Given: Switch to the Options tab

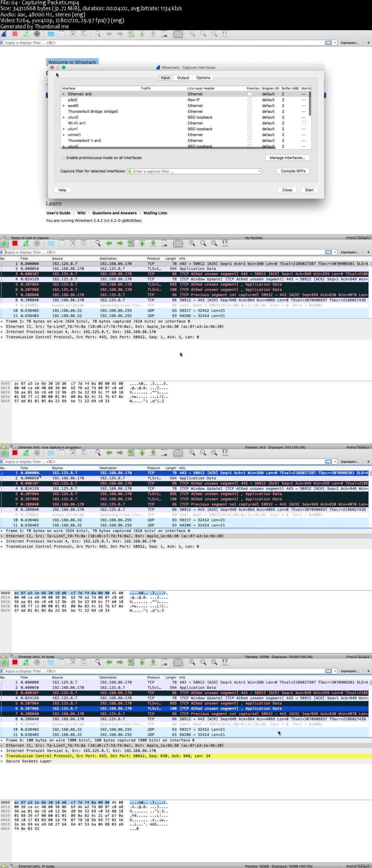Looking at the screenshot, I should (x=203, y=78).
